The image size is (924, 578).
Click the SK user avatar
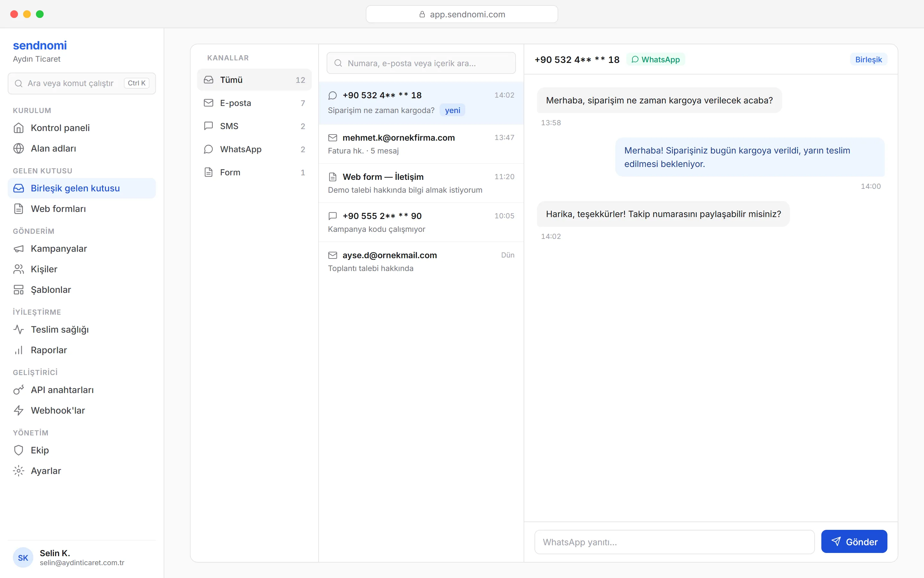click(23, 558)
